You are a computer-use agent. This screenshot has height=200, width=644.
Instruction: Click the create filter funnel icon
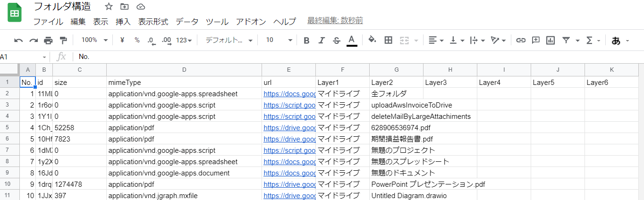(566, 40)
